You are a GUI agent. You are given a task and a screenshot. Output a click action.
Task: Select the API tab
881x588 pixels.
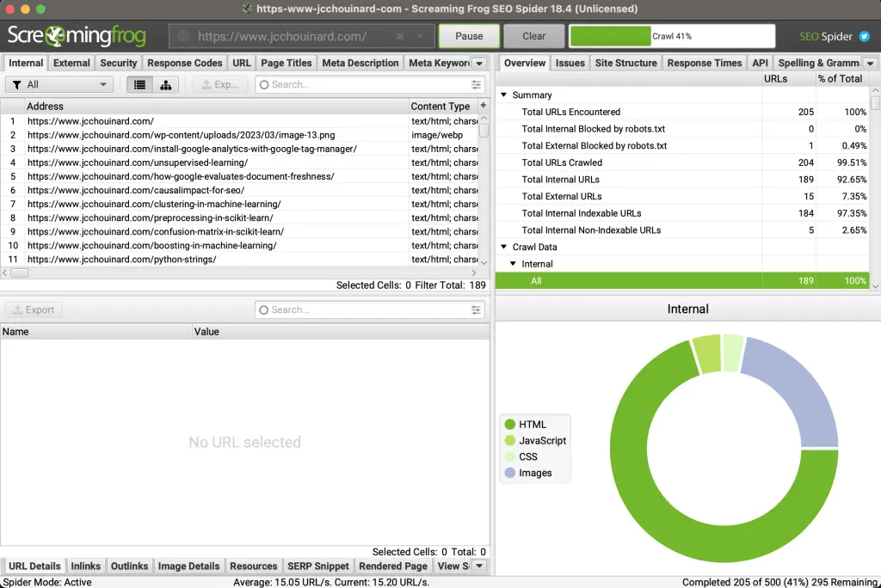pos(761,63)
